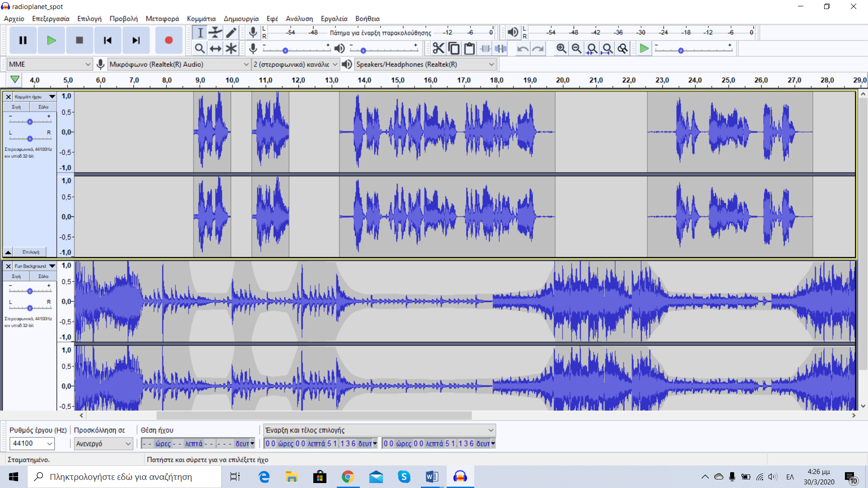Open the Κομμάτια menu
This screenshot has width=868, height=488.
201,19
